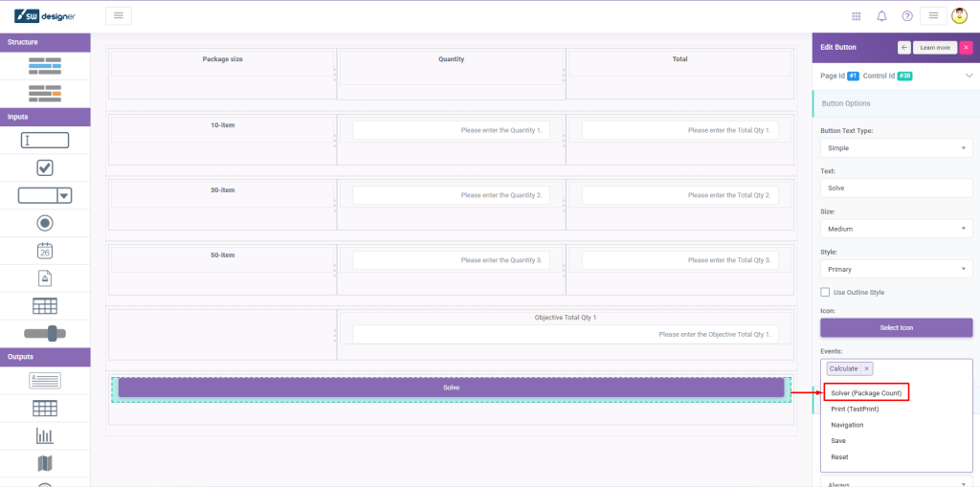Image resolution: width=980 pixels, height=487 pixels.
Task: Choose Solver (Package Count) from events list
Action: point(867,392)
